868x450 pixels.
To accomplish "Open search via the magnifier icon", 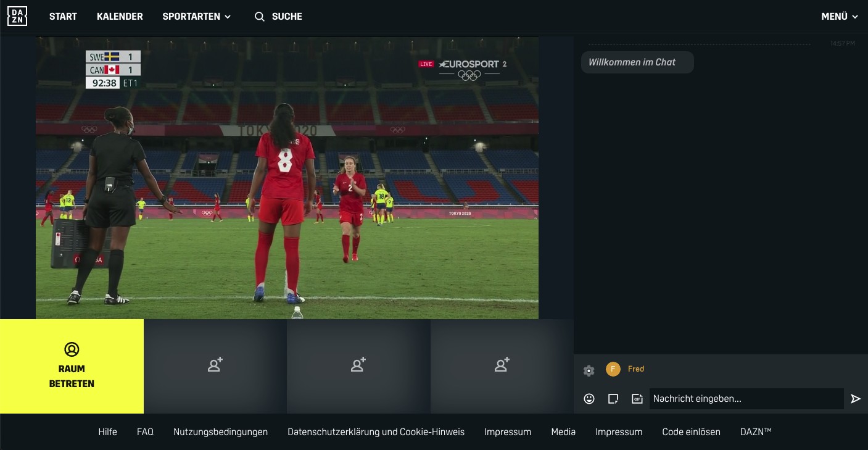I will coord(260,17).
